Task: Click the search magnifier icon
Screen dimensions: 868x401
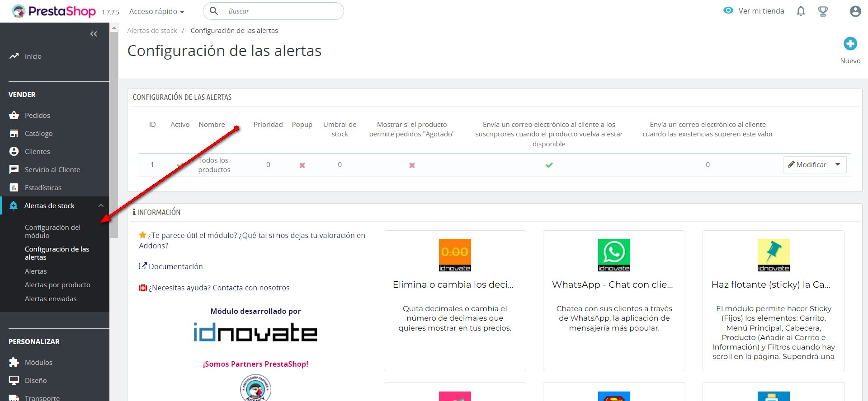Action: [x=214, y=11]
